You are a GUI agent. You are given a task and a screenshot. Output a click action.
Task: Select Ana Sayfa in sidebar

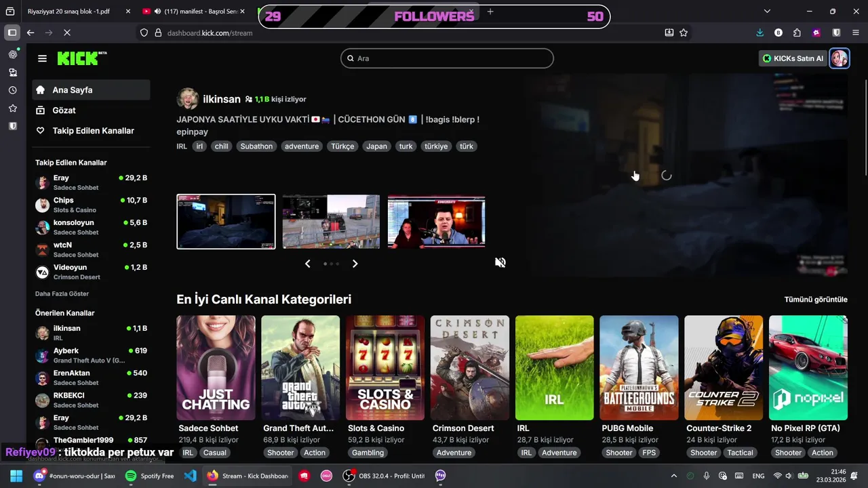click(91, 90)
